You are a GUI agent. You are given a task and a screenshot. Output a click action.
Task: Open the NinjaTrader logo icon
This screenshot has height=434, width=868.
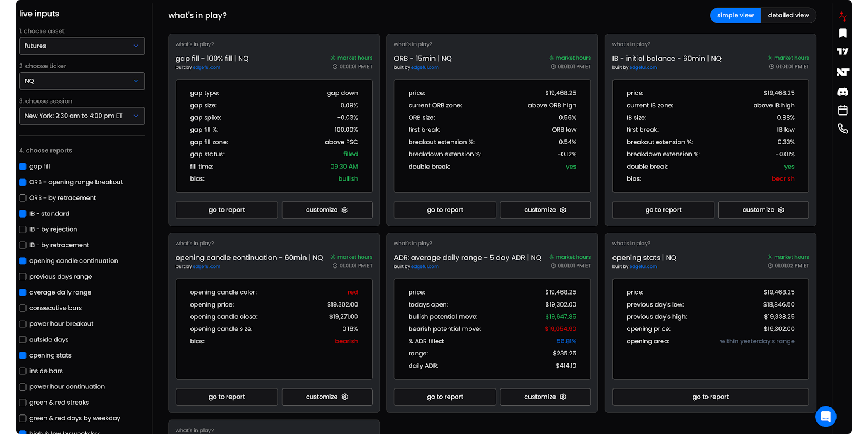point(843,72)
